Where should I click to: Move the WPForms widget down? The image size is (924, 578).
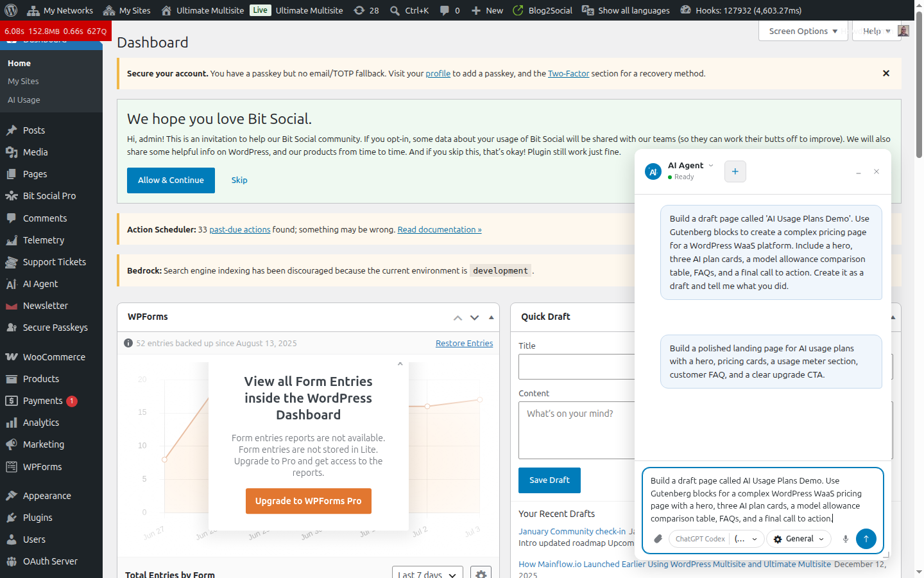474,317
